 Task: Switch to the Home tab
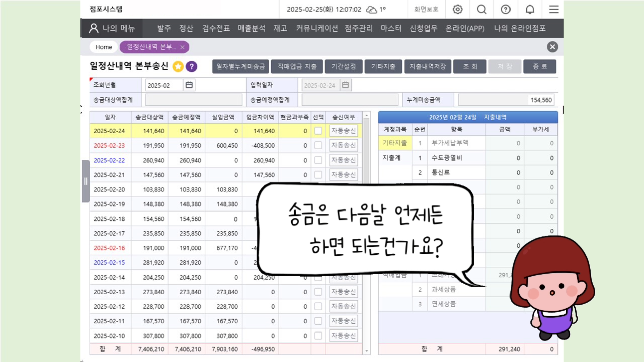(x=104, y=47)
